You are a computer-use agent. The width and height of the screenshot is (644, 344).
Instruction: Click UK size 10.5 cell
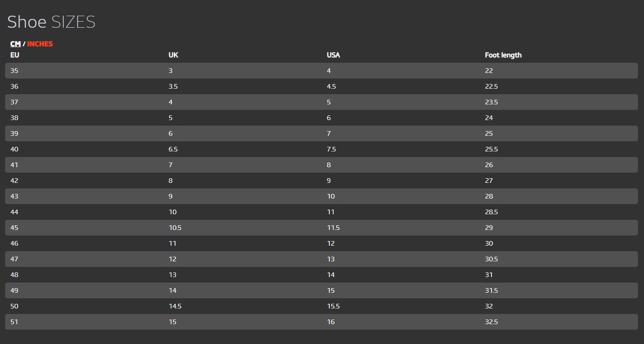point(175,228)
